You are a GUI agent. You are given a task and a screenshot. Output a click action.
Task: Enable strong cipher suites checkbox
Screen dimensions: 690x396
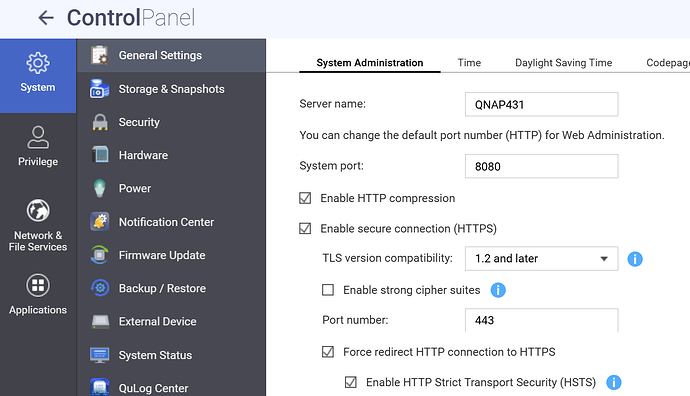tap(328, 290)
